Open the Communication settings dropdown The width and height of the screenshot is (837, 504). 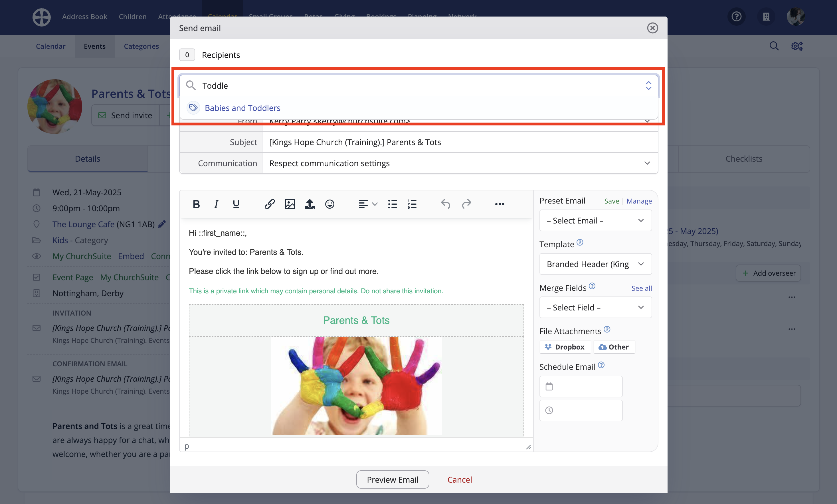[460, 163]
